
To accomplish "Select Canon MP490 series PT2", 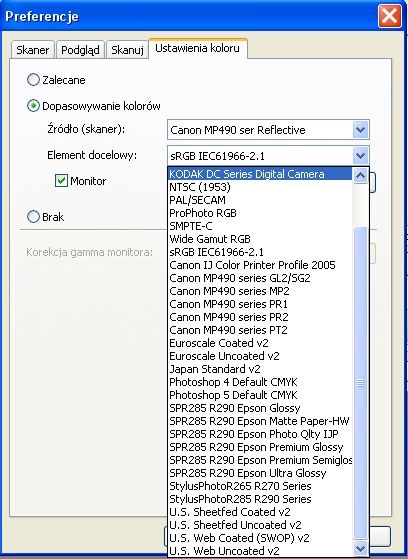I will coord(260,330).
